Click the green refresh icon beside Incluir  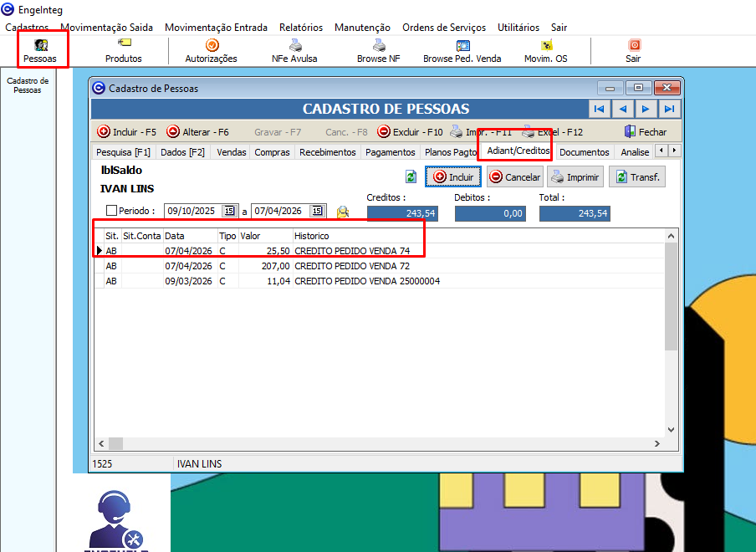pyautogui.click(x=411, y=176)
